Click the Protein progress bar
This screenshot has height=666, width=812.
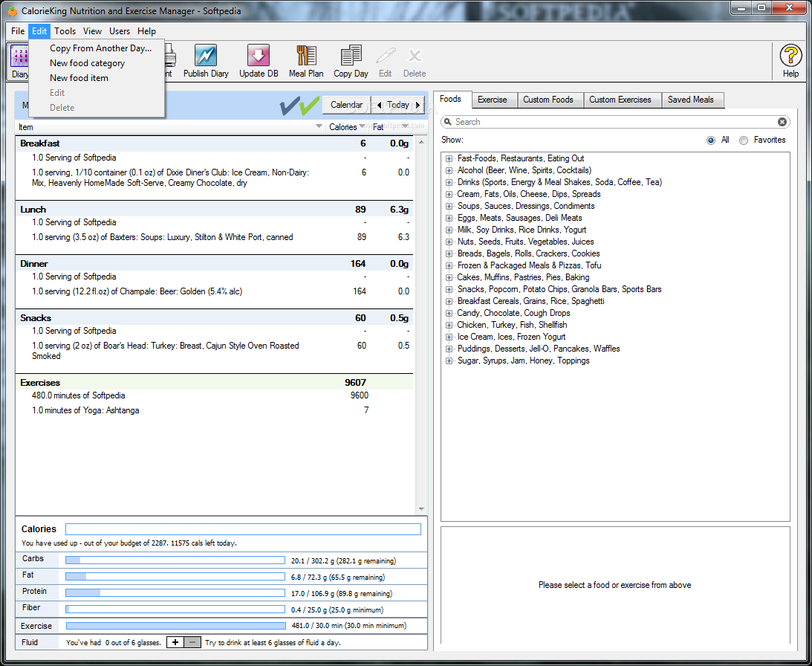pos(175,593)
